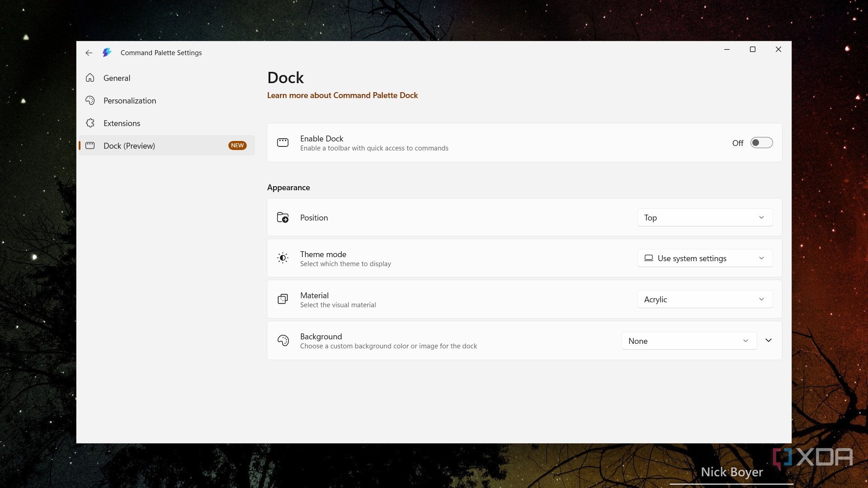Click the Material layers icon
The width and height of the screenshot is (868, 488).
pyautogui.click(x=283, y=299)
